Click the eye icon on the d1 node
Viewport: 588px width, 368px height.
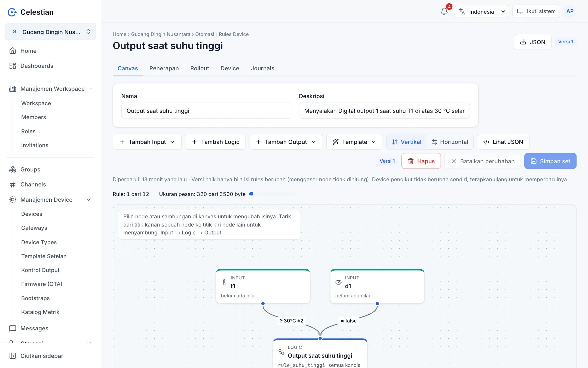[338, 282]
